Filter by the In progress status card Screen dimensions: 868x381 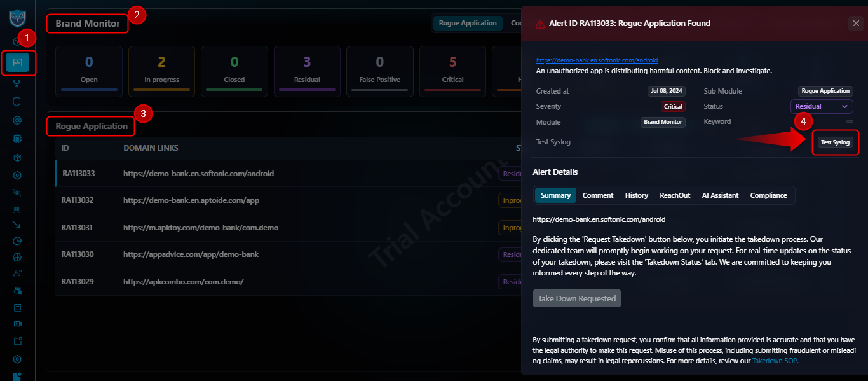(161, 71)
